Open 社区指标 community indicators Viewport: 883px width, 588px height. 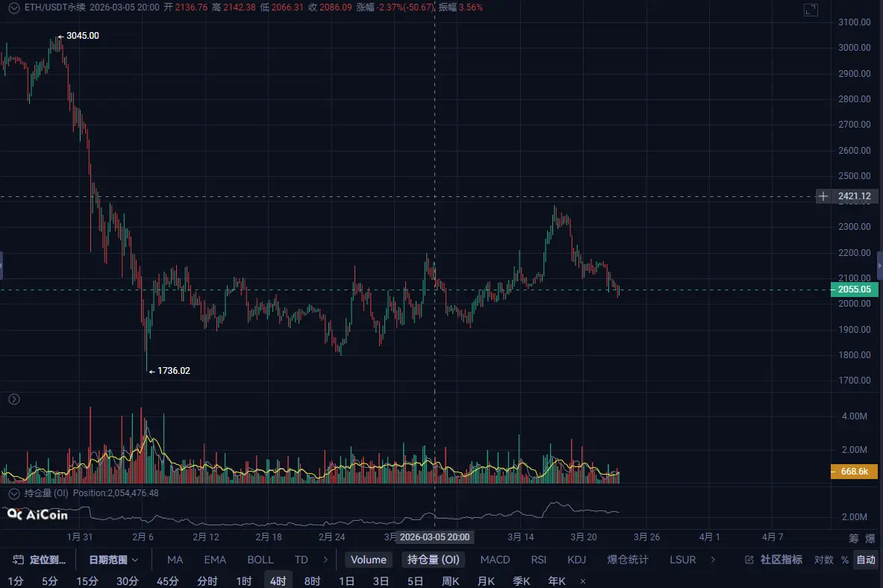click(774, 560)
